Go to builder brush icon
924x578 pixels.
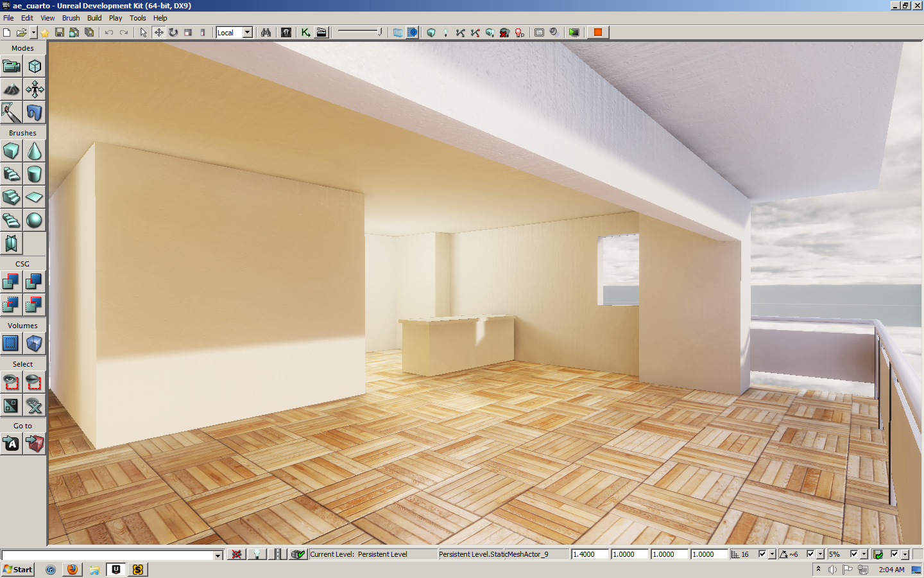point(35,444)
